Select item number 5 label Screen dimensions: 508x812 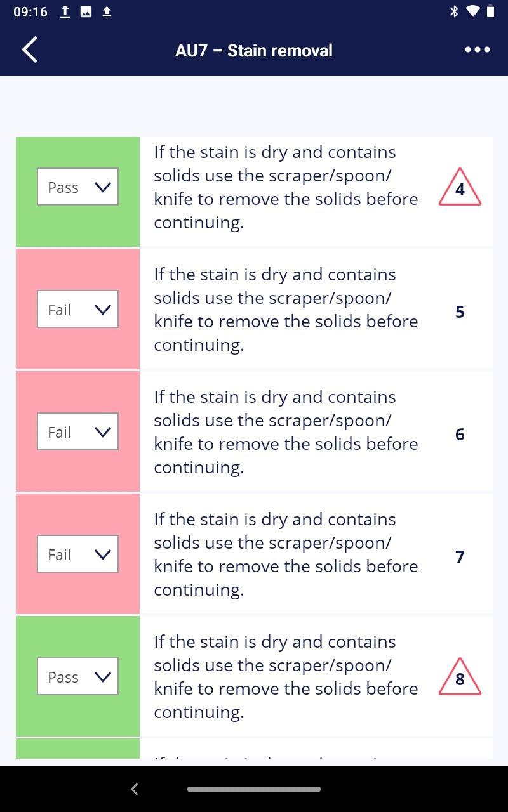pyautogui.click(x=460, y=311)
